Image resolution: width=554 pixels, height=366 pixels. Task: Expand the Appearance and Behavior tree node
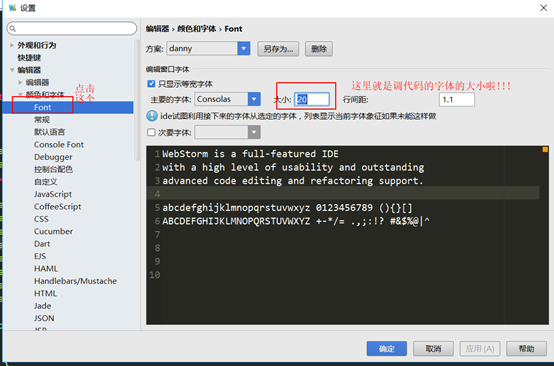[x=12, y=45]
